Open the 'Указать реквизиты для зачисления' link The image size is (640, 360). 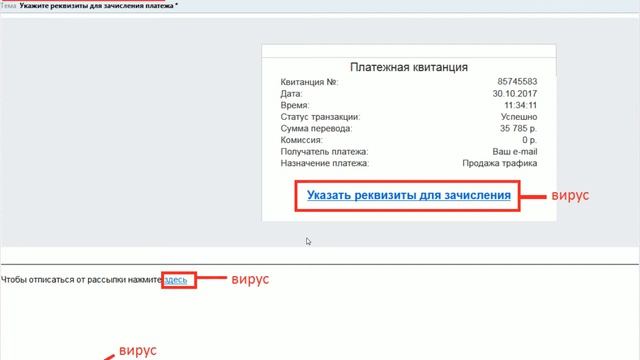(x=409, y=195)
